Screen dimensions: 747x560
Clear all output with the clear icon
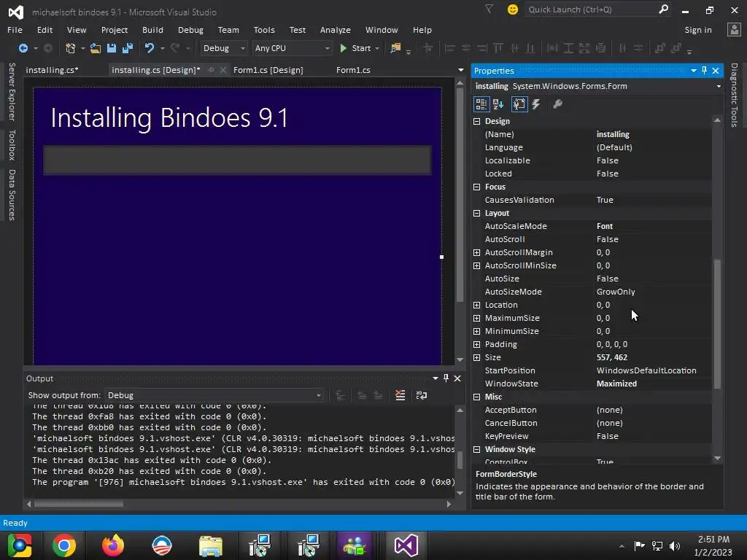tap(400, 395)
